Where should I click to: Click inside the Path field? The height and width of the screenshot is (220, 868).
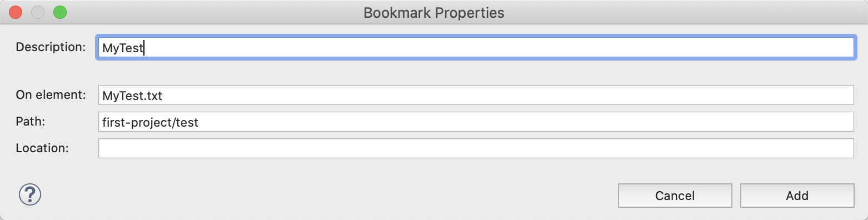(x=476, y=122)
